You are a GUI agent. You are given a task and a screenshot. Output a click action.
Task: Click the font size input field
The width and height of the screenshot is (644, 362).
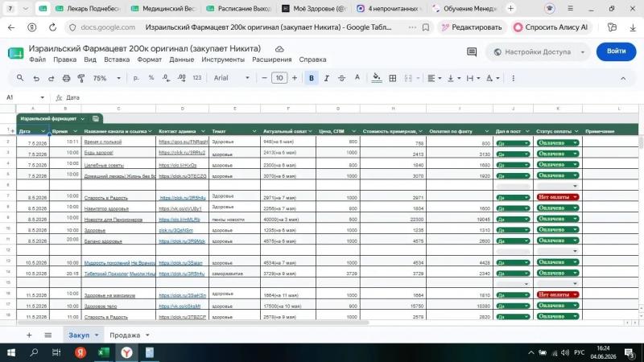pos(279,78)
